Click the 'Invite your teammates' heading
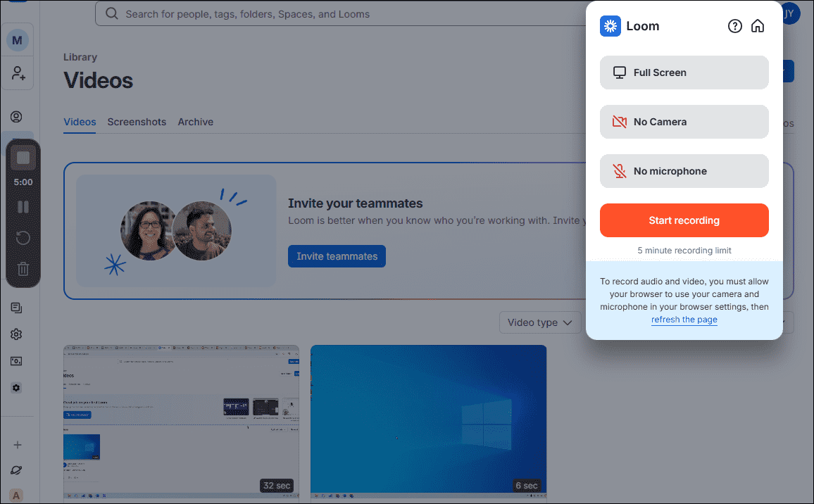Viewport: 814px width, 504px height. pyautogui.click(x=356, y=203)
